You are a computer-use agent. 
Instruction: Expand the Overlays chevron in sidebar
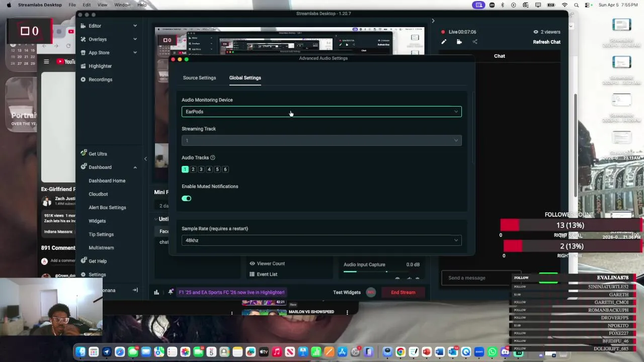click(135, 39)
